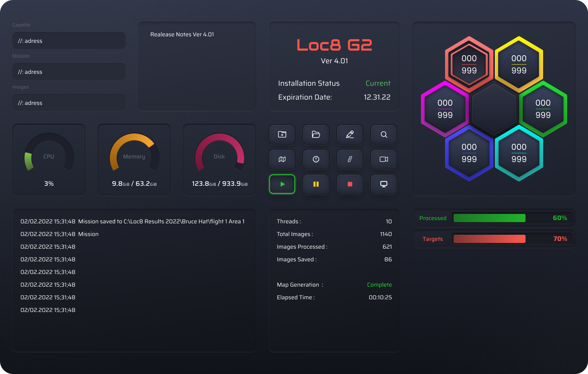Click the double-arrow icon button
The height and width of the screenshot is (374, 588).
350,159
